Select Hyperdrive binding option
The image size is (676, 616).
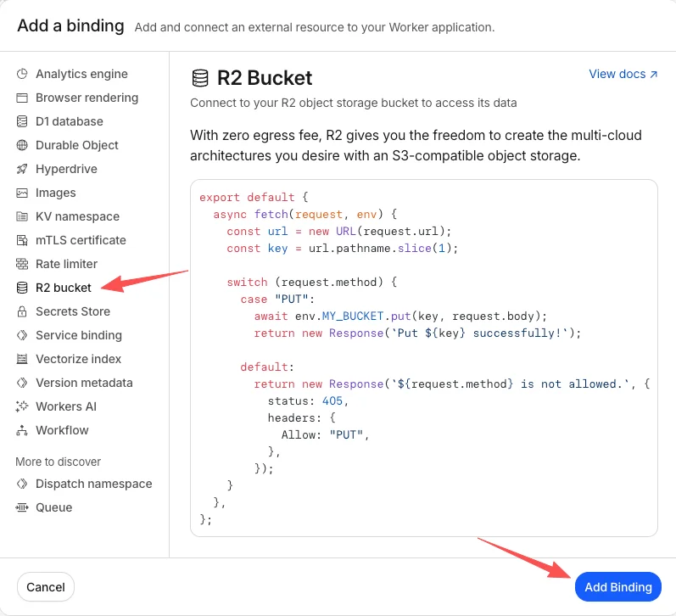pos(66,169)
